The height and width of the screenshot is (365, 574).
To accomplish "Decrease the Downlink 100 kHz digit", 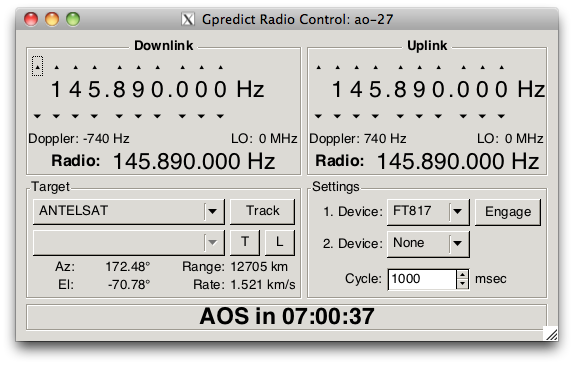I will tap(119, 116).
